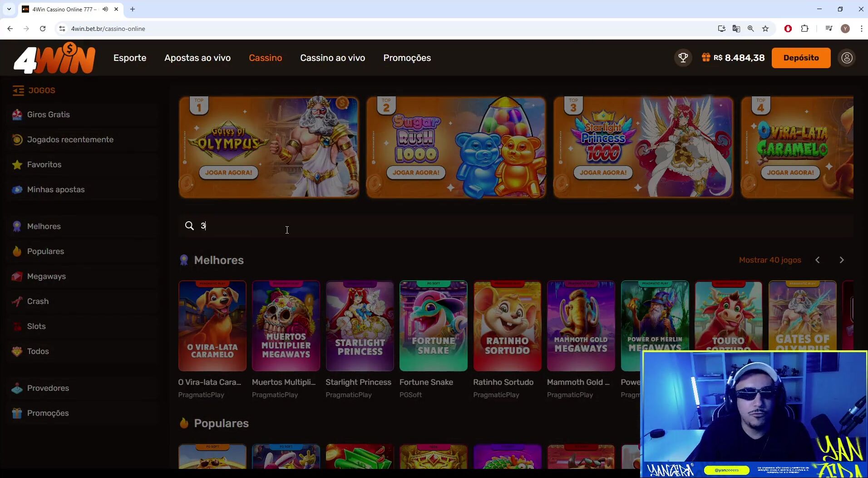Open O Vira-Lata Caramelo game thumbnail
Viewport: 868px width, 478px height.
(x=212, y=326)
